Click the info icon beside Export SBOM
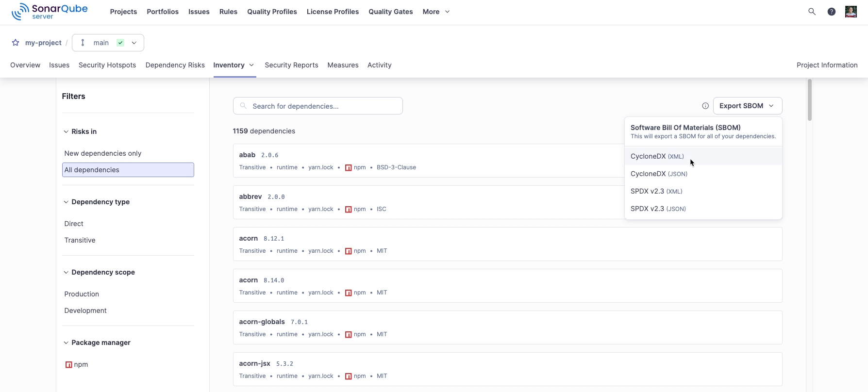Image resolution: width=868 pixels, height=392 pixels. tap(705, 106)
